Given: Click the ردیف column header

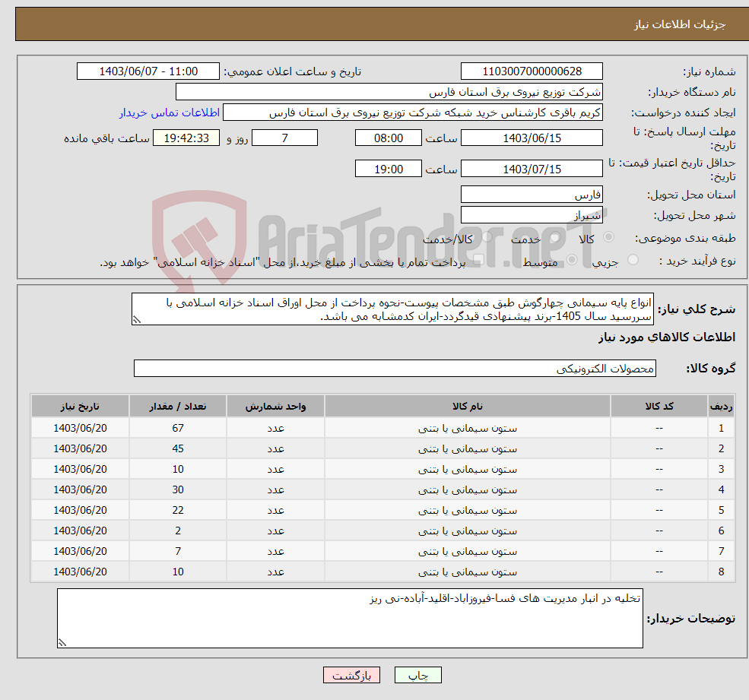Looking at the screenshot, I should click(721, 407).
